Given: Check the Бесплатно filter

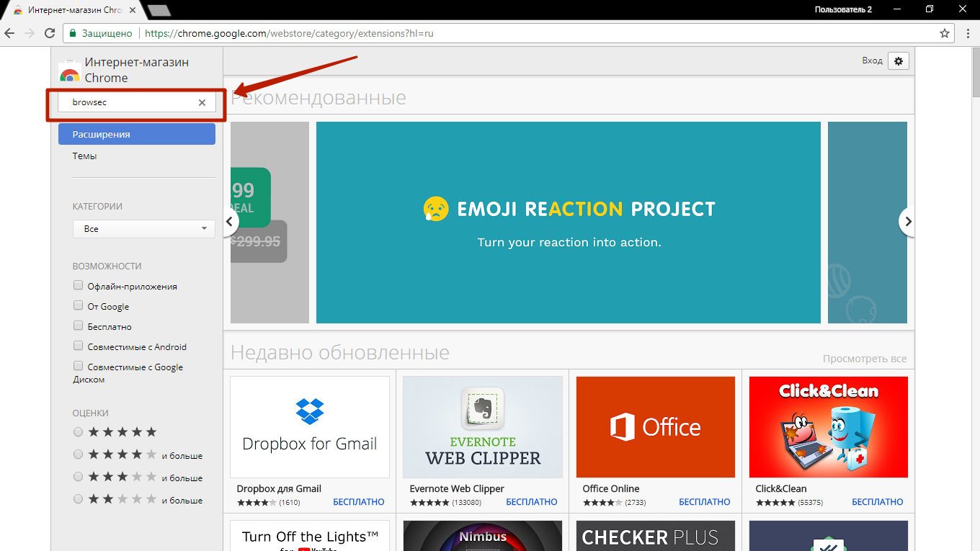Looking at the screenshot, I should tap(78, 326).
